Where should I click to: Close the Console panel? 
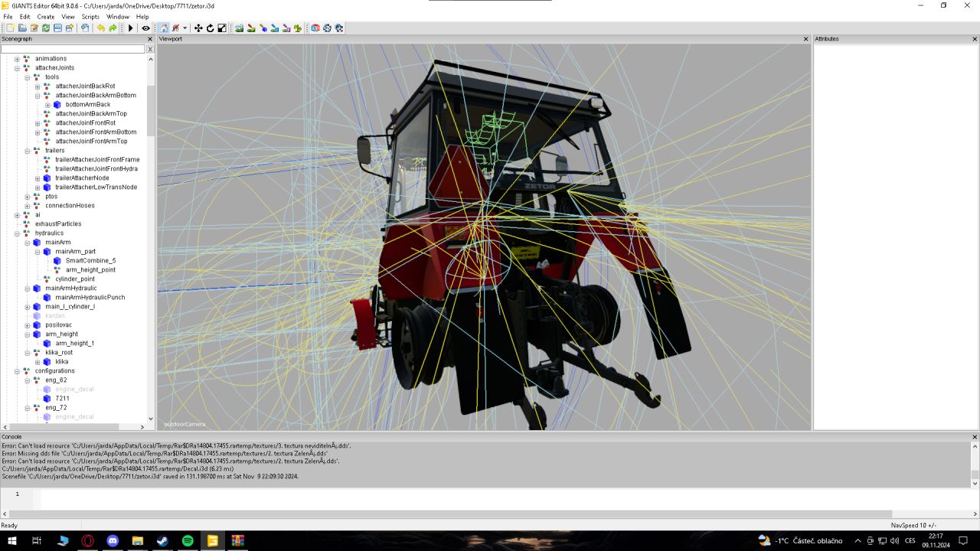coord(975,437)
